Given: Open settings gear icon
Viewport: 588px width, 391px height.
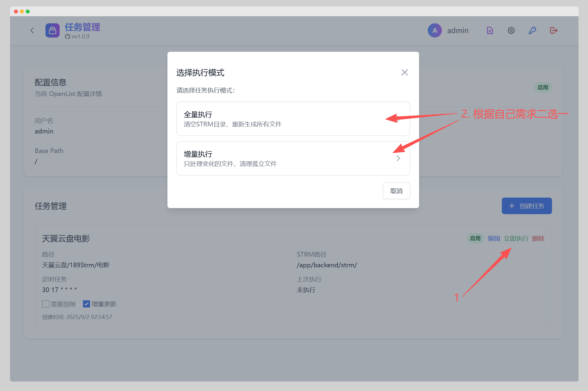Looking at the screenshot, I should point(511,30).
